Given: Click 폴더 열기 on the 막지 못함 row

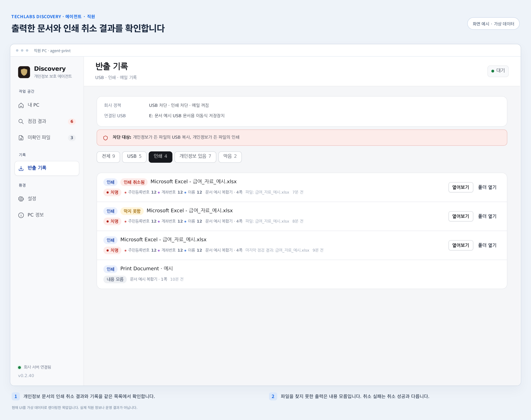Looking at the screenshot, I should (487, 216).
